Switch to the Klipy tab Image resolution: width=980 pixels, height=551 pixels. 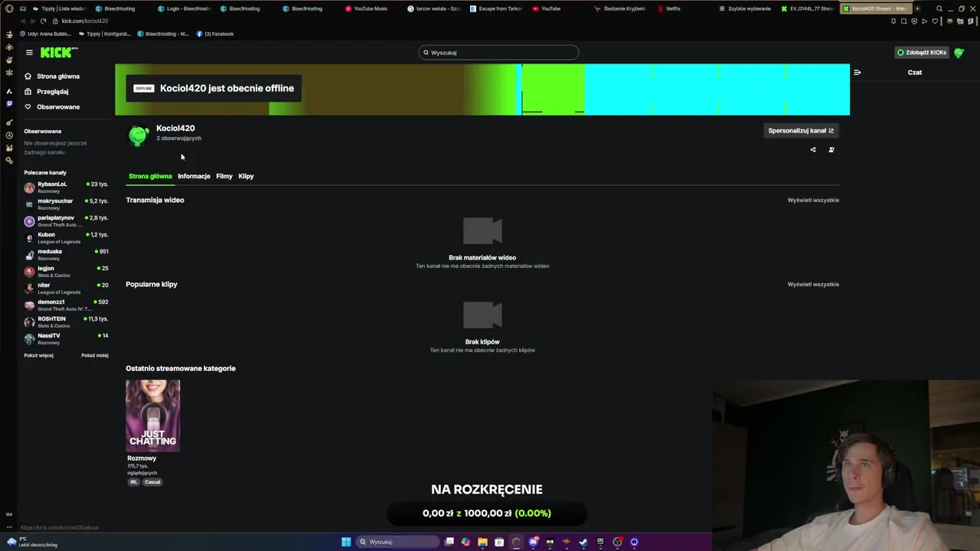(246, 176)
